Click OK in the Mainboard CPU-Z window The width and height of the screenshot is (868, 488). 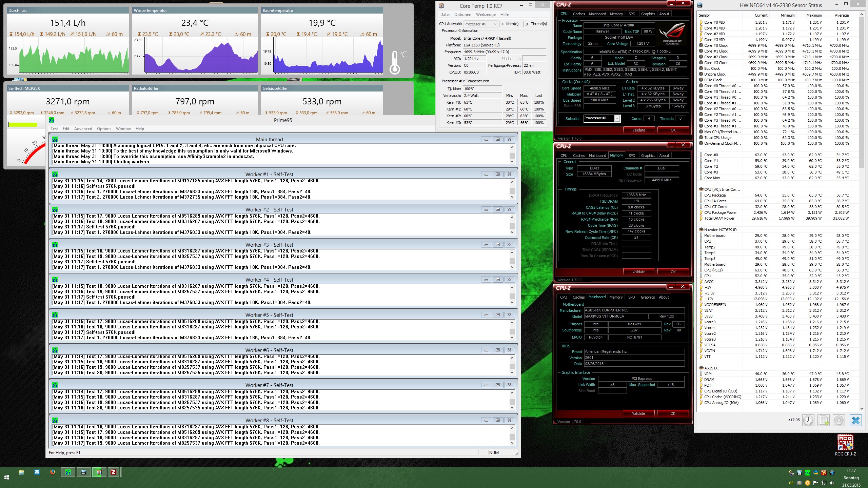click(673, 413)
